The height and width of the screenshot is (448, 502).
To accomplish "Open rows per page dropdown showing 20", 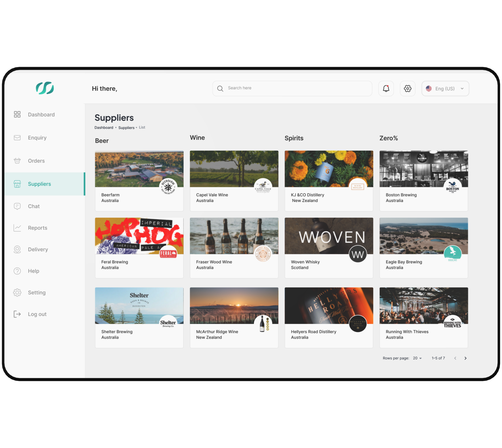I will 417,358.
